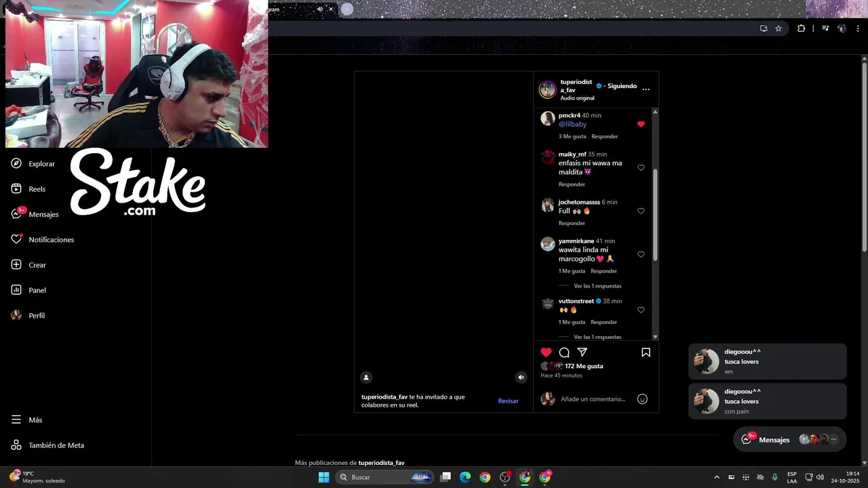
Task: Click install app icon in address bar
Action: [764, 28]
